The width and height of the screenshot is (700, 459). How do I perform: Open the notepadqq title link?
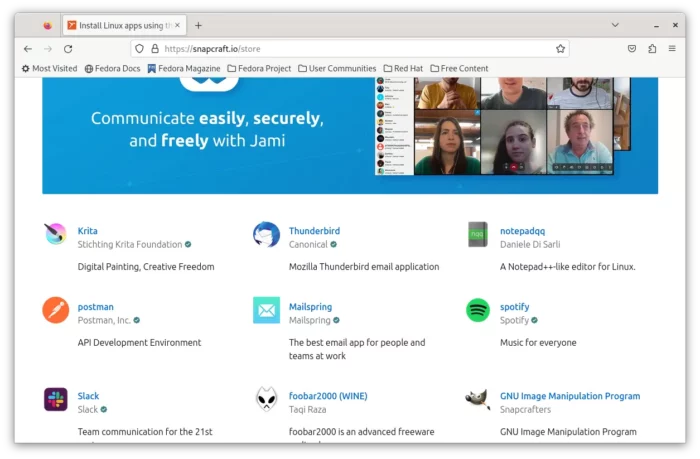(x=522, y=231)
